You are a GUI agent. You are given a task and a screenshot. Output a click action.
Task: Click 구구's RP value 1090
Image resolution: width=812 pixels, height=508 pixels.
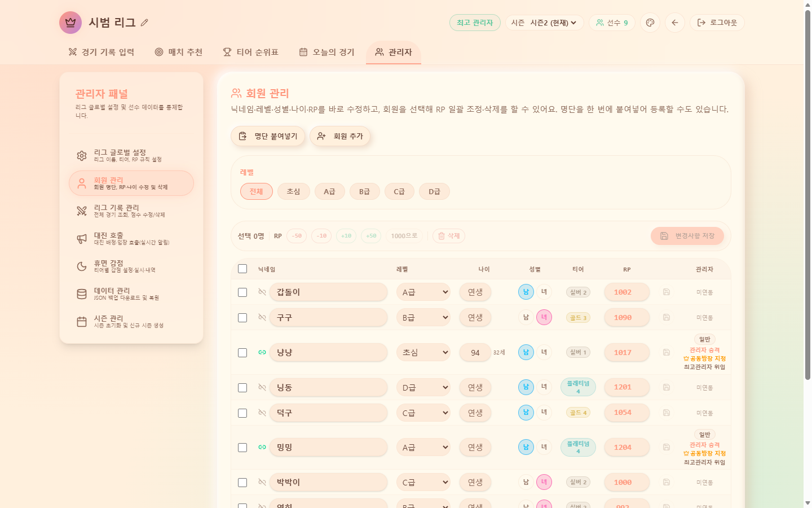click(627, 317)
